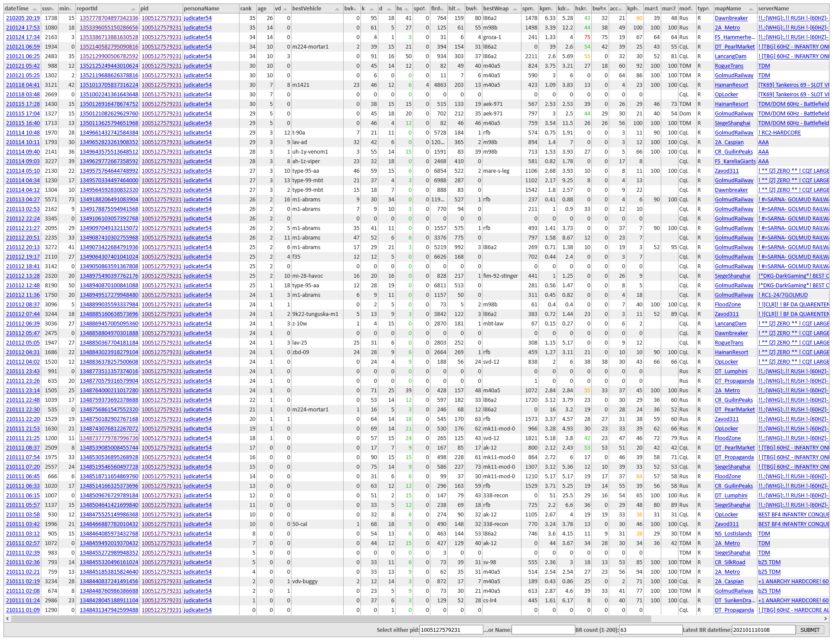Click horizontal scrollbar left arrow
833x644 pixels.
pos(7,619)
